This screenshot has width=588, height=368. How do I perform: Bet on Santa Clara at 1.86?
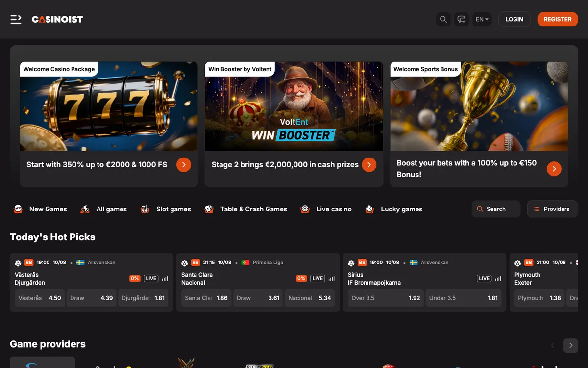[206, 298]
